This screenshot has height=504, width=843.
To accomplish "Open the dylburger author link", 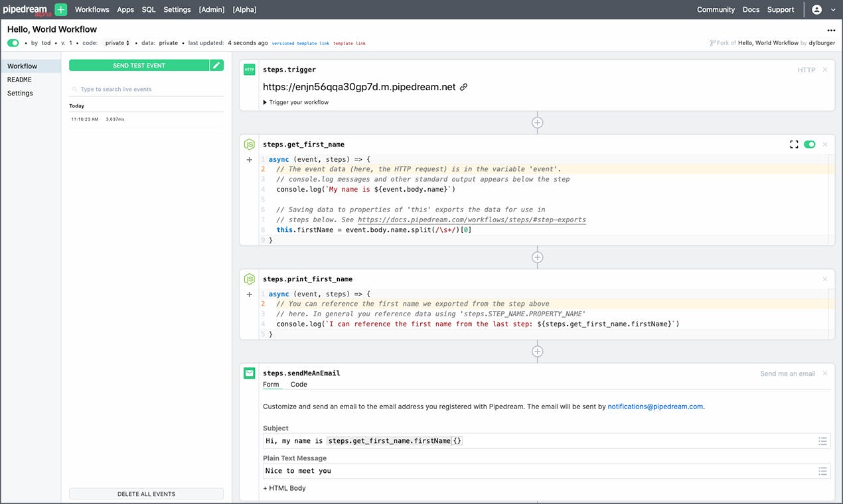I will (x=822, y=43).
